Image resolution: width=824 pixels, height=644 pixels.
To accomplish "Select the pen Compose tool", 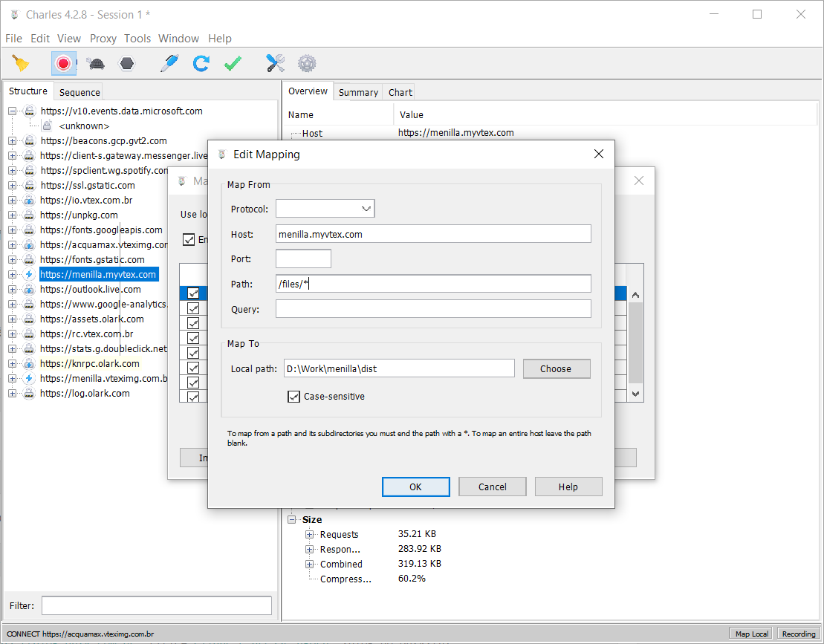I will [x=169, y=64].
